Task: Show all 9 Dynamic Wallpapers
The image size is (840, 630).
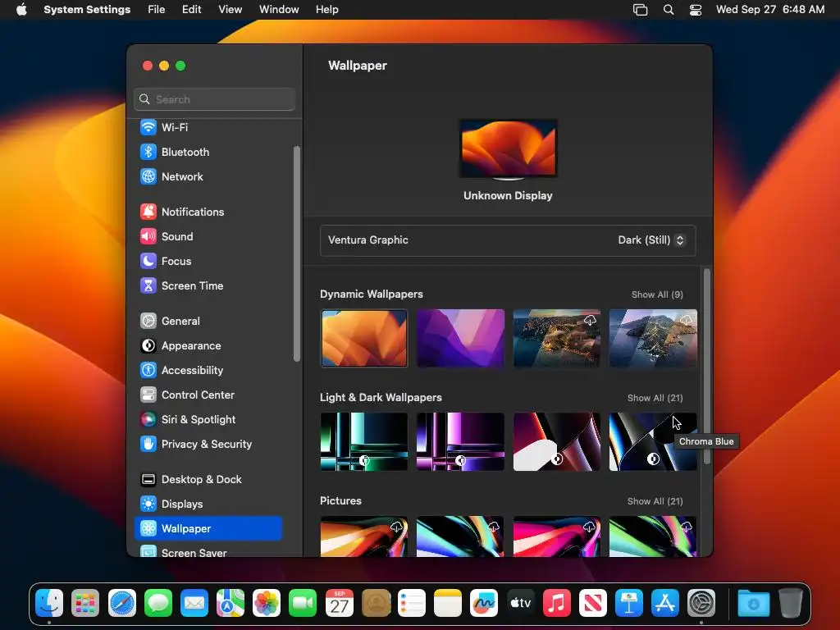Action: coord(657,294)
